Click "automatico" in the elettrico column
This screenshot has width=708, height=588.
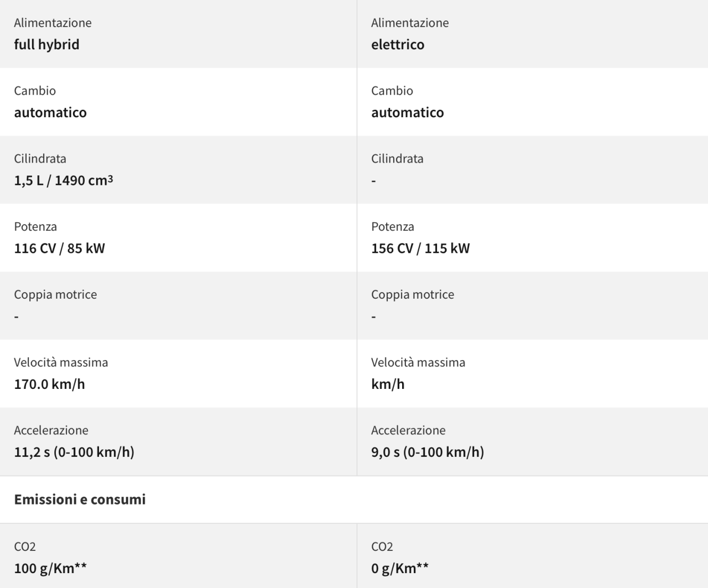point(408,113)
